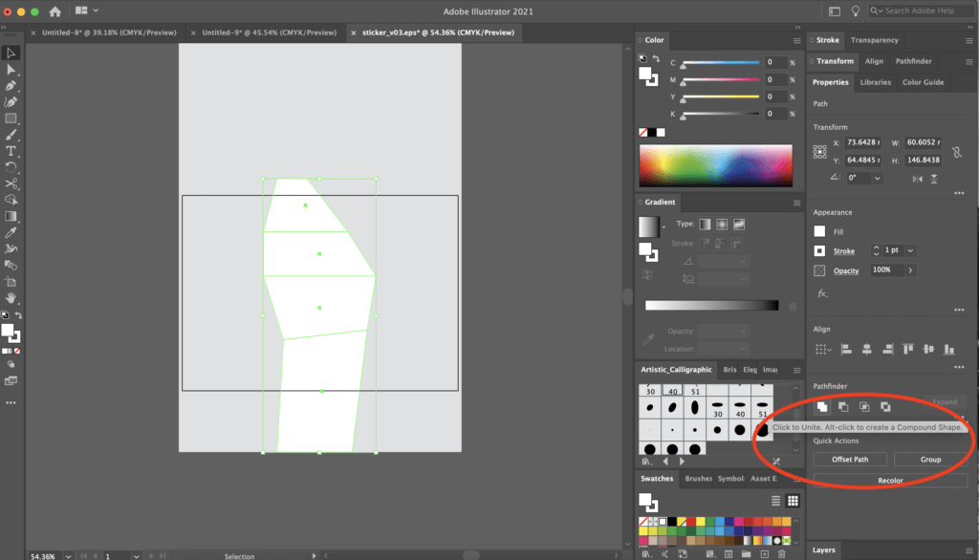Choose reference point in Transform grid

click(x=819, y=152)
